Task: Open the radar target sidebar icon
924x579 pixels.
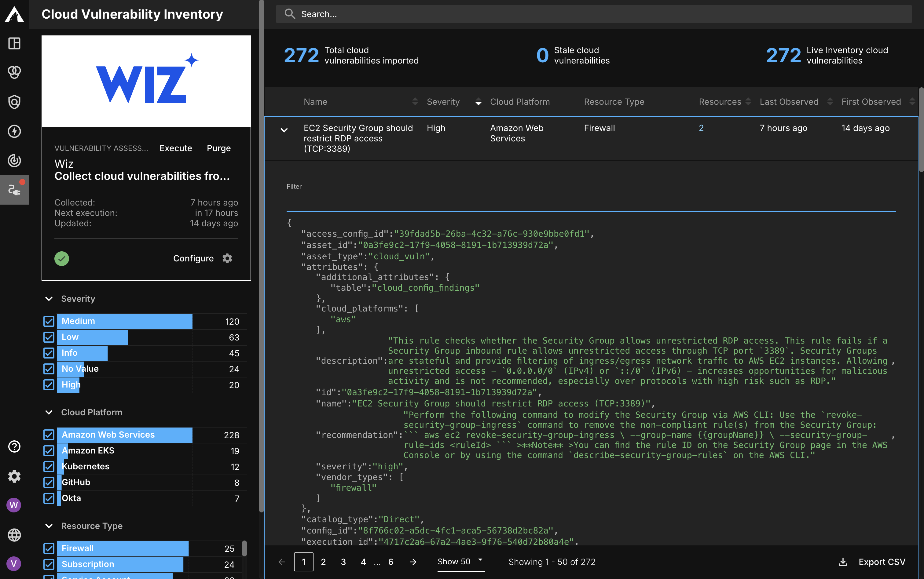Action: (14, 160)
